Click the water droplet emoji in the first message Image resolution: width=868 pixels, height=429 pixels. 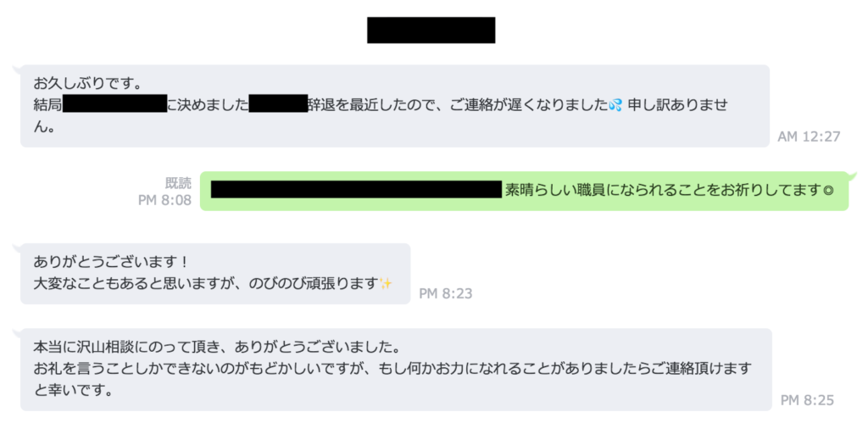coord(615,106)
